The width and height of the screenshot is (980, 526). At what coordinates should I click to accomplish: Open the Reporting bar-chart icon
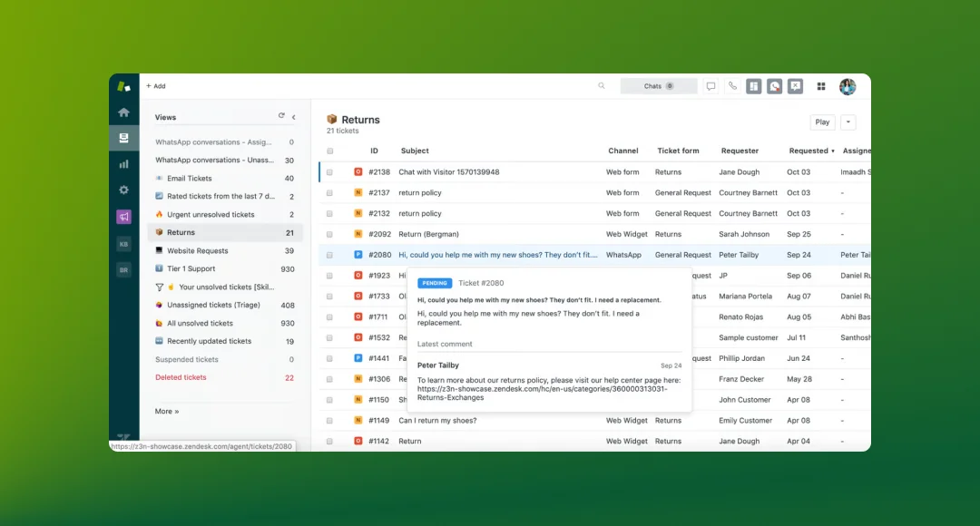tap(124, 164)
